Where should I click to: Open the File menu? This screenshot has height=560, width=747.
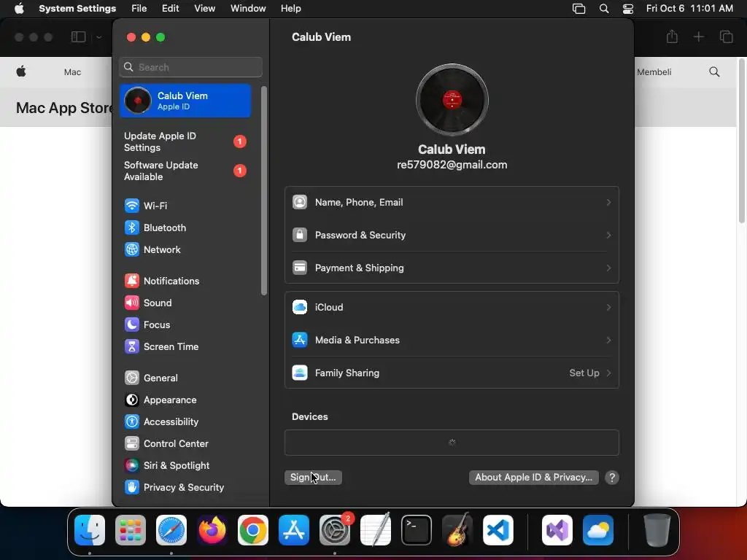(x=139, y=8)
